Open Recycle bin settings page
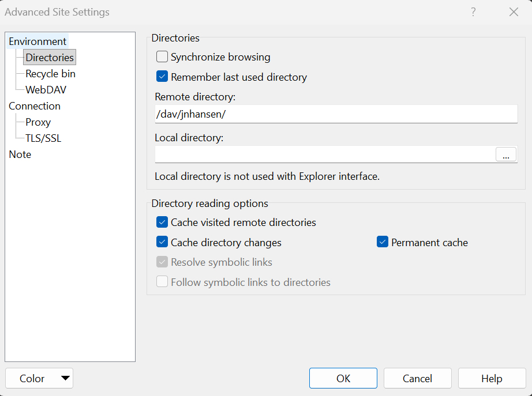 tap(50, 74)
